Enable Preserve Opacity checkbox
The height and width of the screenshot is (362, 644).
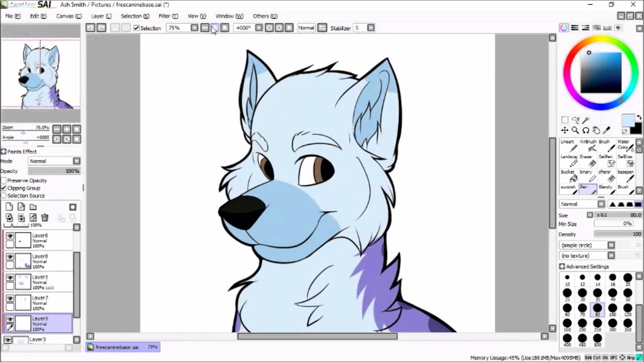(x=4, y=180)
